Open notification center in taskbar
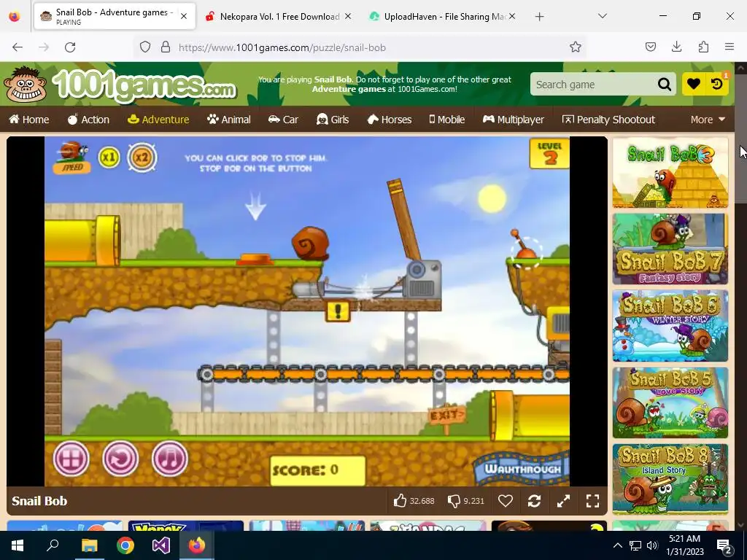 pyautogui.click(x=724, y=545)
